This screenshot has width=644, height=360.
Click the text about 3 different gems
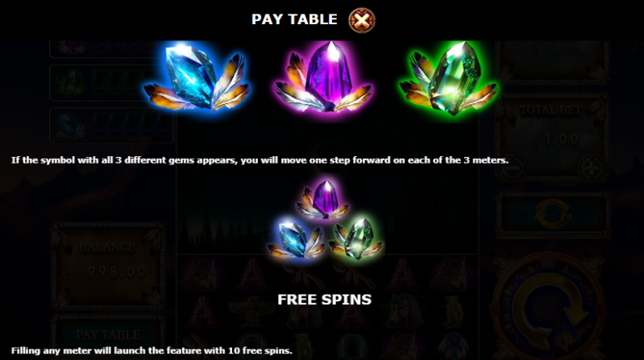pyautogui.click(x=260, y=160)
